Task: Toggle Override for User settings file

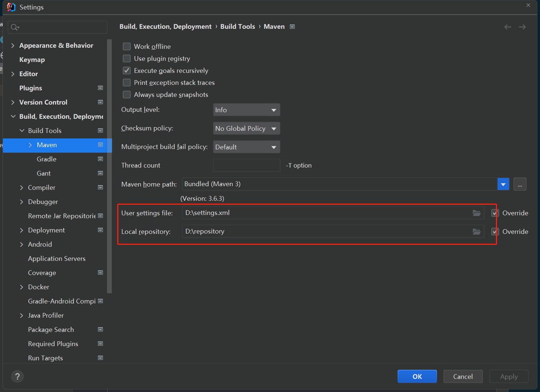Action: 495,213
